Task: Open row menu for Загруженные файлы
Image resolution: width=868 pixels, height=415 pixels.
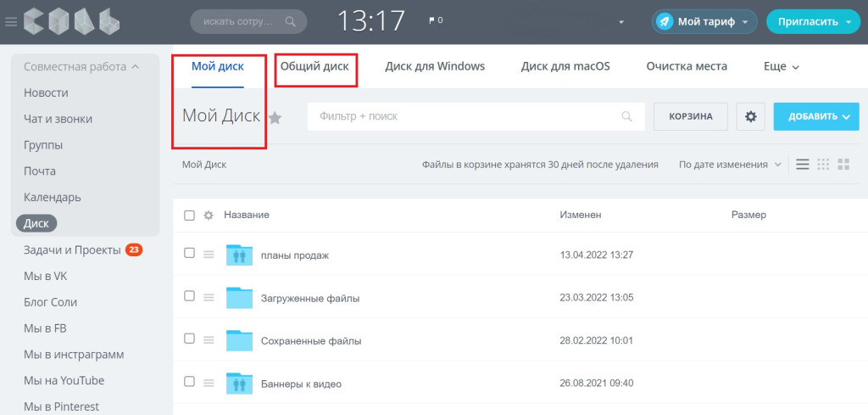Action: (x=209, y=297)
